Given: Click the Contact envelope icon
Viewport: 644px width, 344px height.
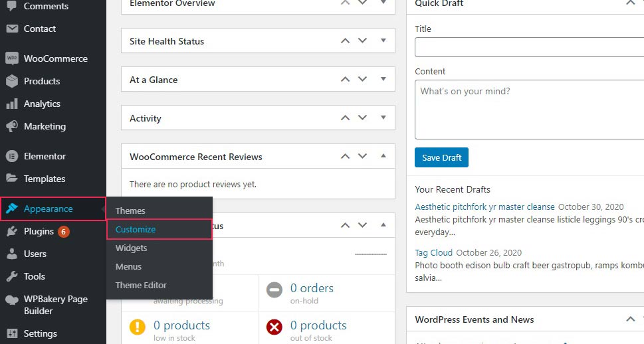Looking at the screenshot, I should click(x=12, y=29).
